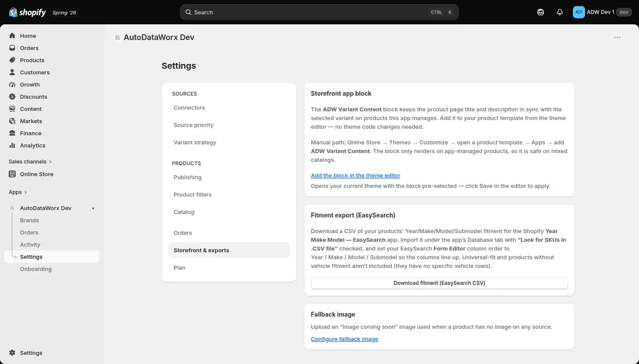Viewport: 639px width, 364px height.
Task: Click the bottom Settings gear icon
Action: pos(12,353)
